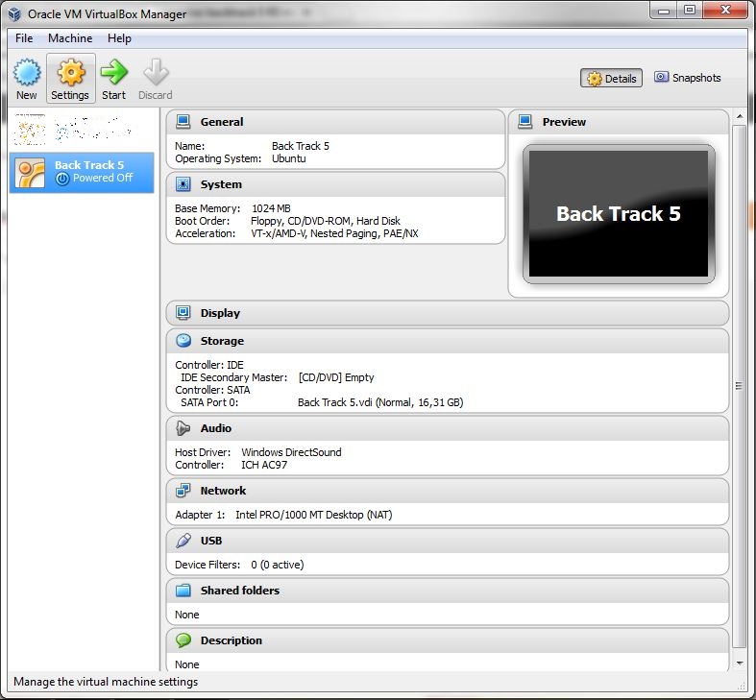
Task: Click None under Description
Action: (187, 664)
